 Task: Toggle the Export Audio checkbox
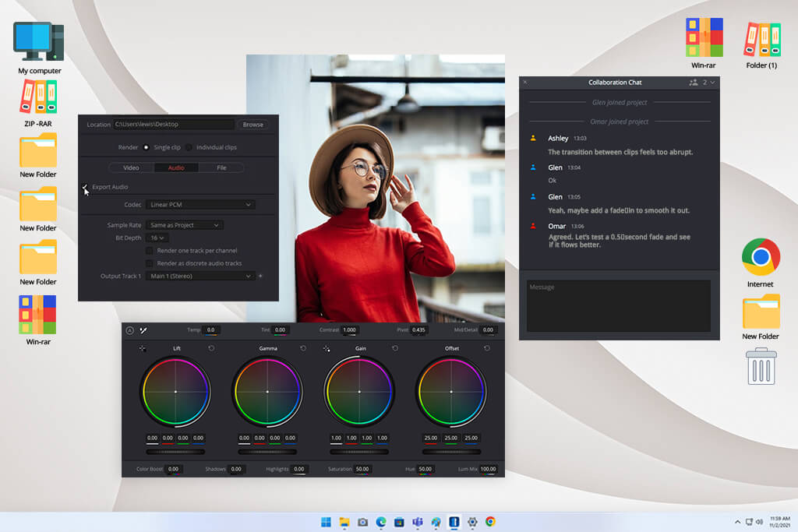(x=85, y=187)
